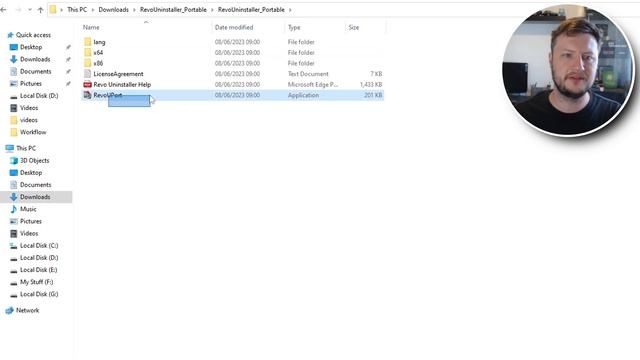Screen dimensions: 640x360
Task: Click the Music note icon
Action: [13, 209]
